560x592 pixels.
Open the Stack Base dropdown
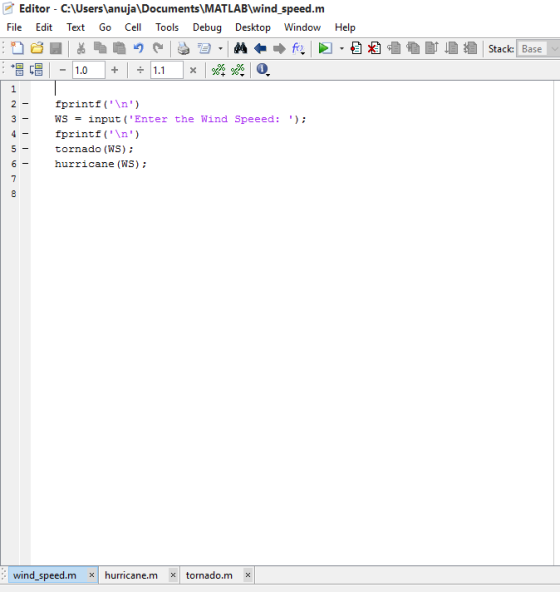pos(538,49)
